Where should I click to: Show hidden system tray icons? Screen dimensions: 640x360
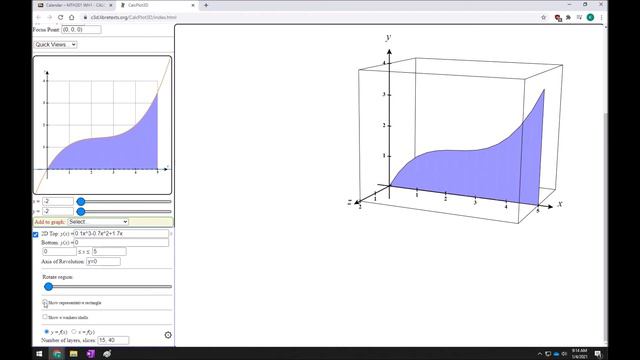pos(540,354)
